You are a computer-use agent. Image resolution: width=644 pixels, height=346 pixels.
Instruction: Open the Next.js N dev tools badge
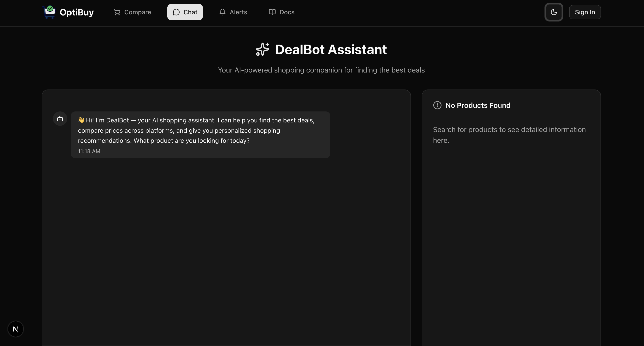(x=15, y=329)
